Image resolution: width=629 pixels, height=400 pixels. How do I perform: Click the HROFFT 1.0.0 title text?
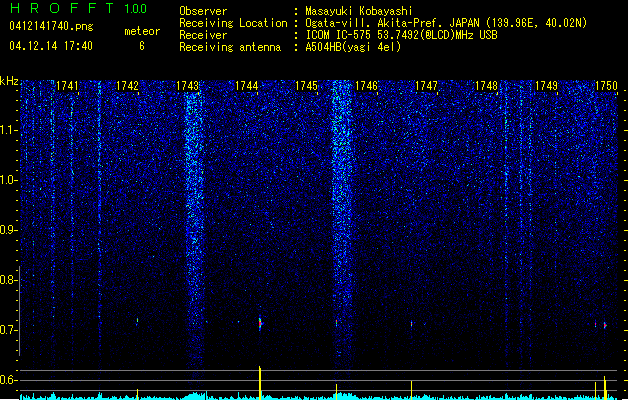coord(79,8)
